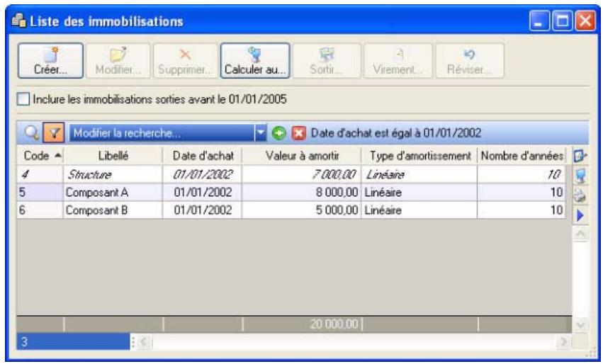Select the Composant B row label
Image resolution: width=603 pixels, height=364 pixels.
96,210
